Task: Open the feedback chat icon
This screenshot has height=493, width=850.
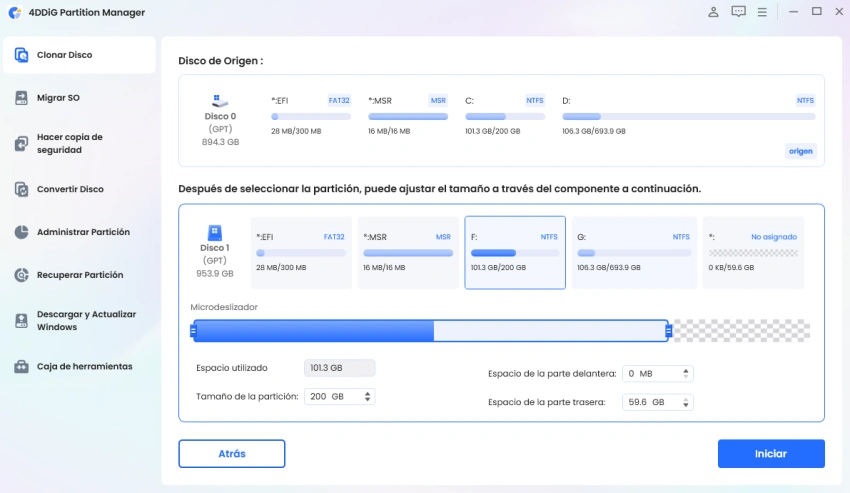Action: tap(738, 11)
